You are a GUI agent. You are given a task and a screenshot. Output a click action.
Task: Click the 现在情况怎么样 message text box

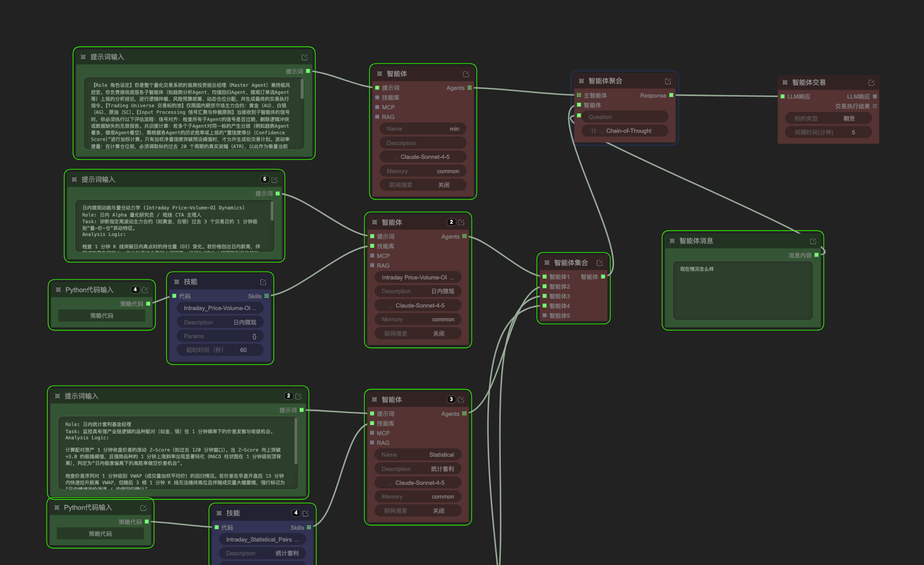click(742, 290)
